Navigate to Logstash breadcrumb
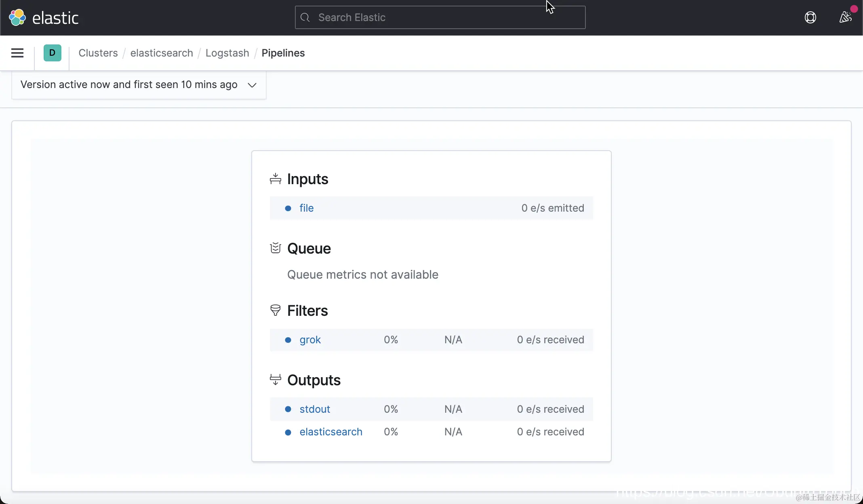 (x=227, y=53)
